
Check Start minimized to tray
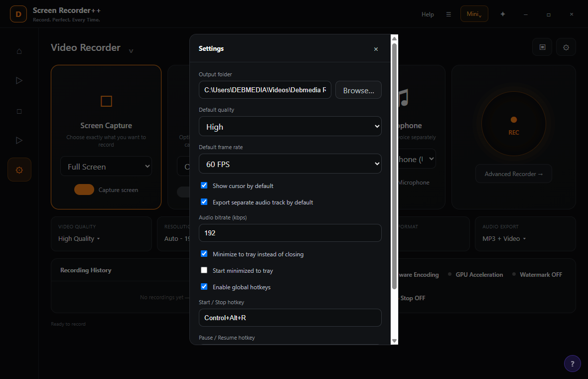[x=204, y=270]
